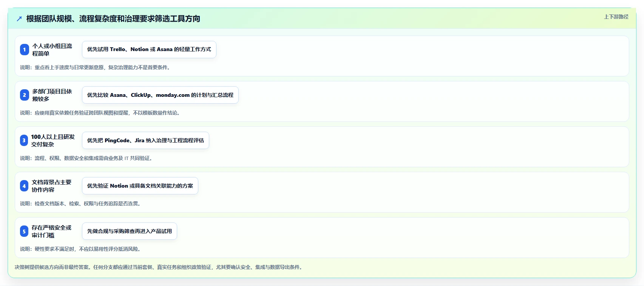
Task: Click the Asana、ClickUp、monday.com suggestion box
Action: click(160, 95)
